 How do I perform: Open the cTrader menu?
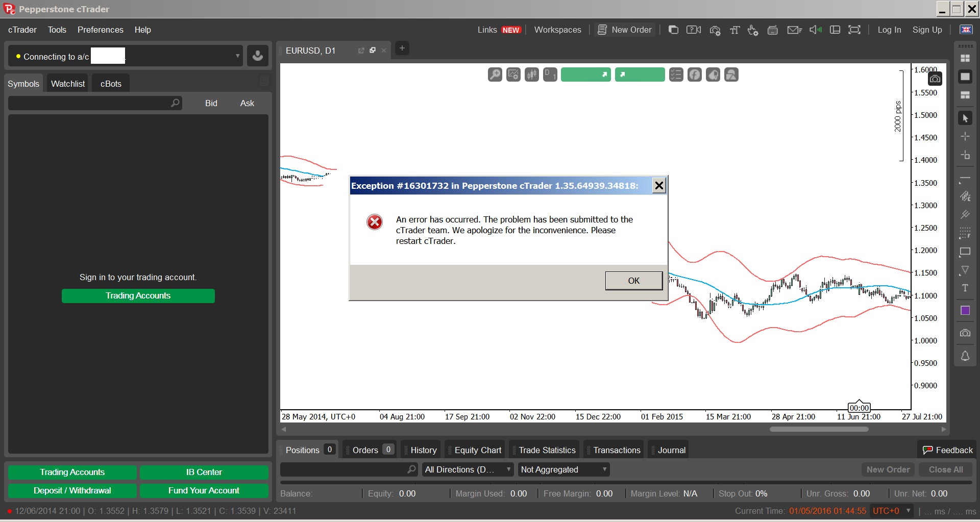[x=22, y=30]
